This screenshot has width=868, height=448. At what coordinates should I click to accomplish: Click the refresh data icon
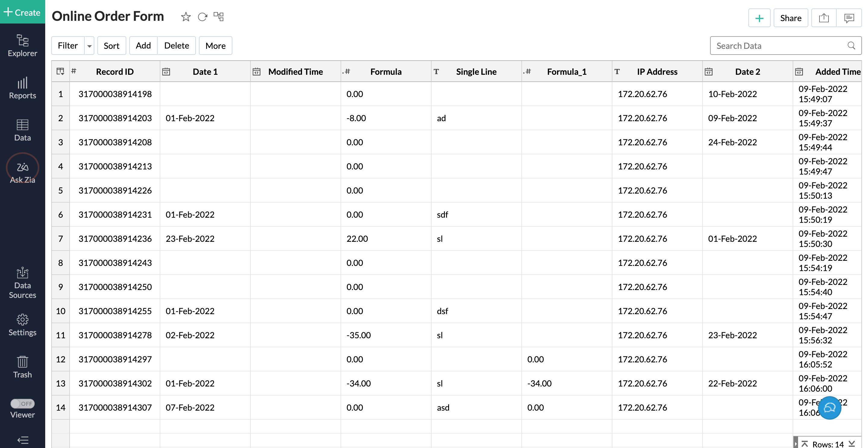point(202,17)
